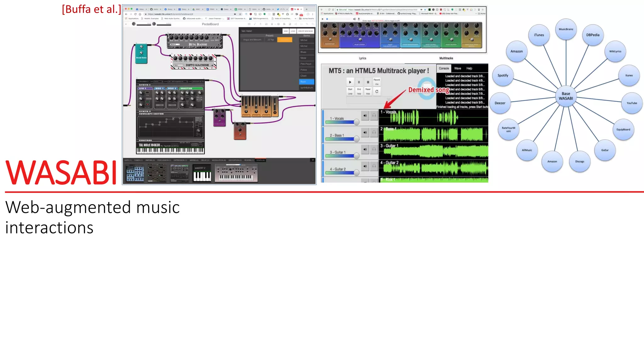
Task: Click SAVE in PedalBoard preset panel
Action: [x=286, y=31]
